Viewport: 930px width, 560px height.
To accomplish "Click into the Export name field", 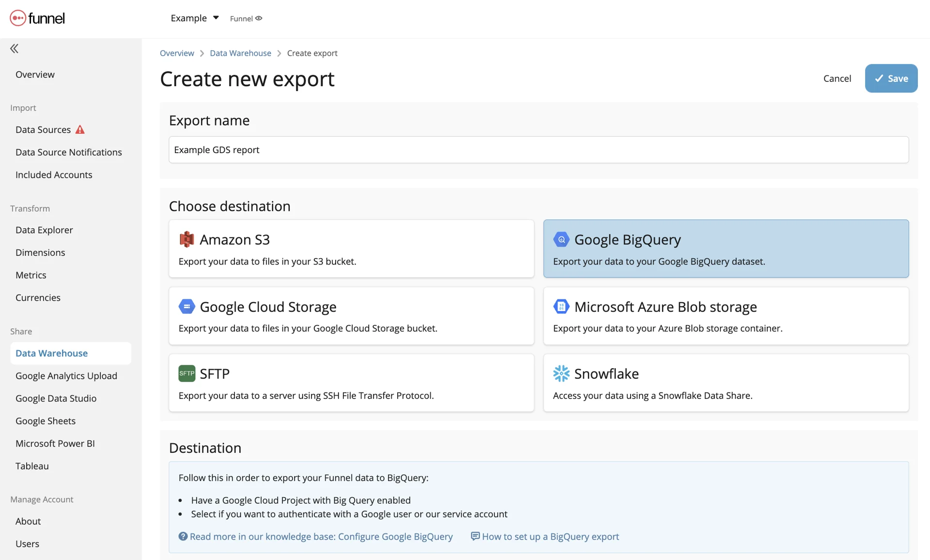I will [x=539, y=150].
